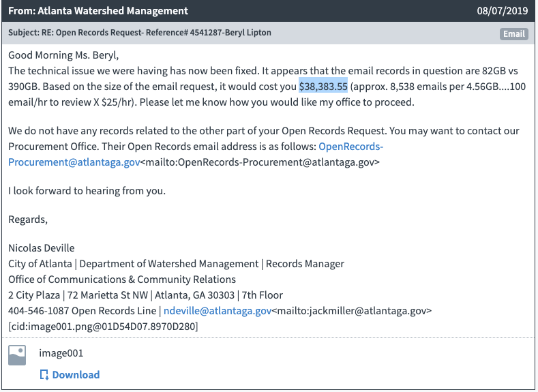This screenshot has height=392, width=538.
Task: Click the ndeville@atlantaga.gov email link
Action: [218, 311]
